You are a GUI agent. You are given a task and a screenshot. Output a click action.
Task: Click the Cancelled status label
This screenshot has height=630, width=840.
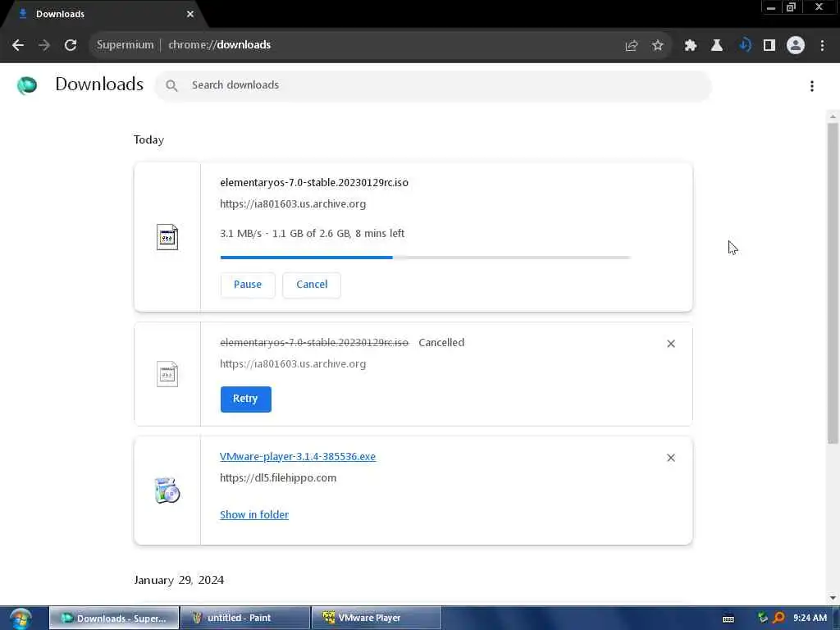click(x=441, y=343)
